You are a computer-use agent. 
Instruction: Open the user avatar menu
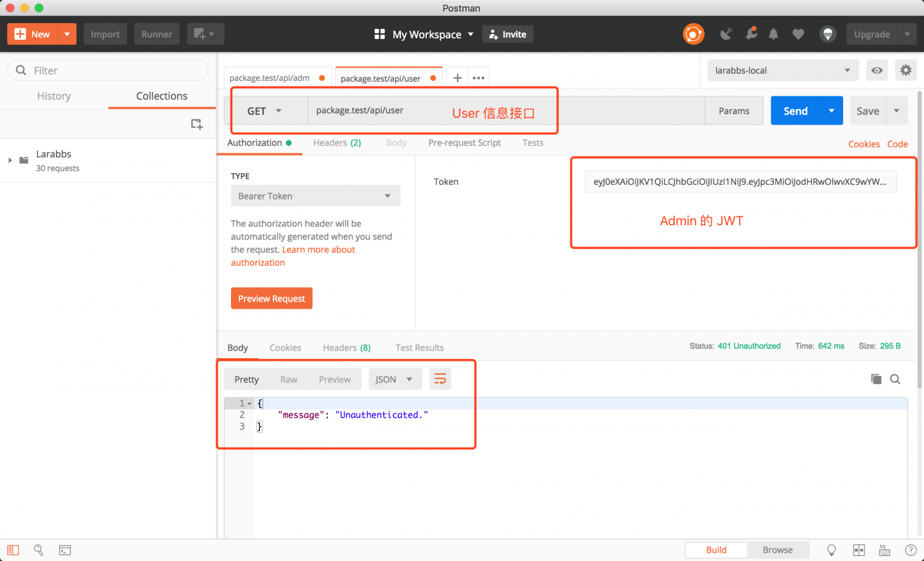point(828,34)
